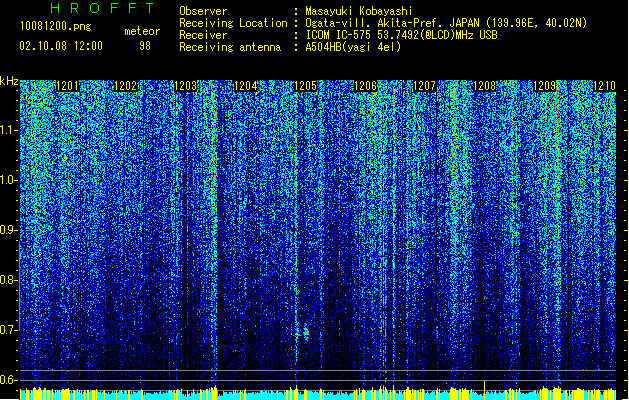Click the 1210 time marker
629x400 pixels.
click(604, 86)
